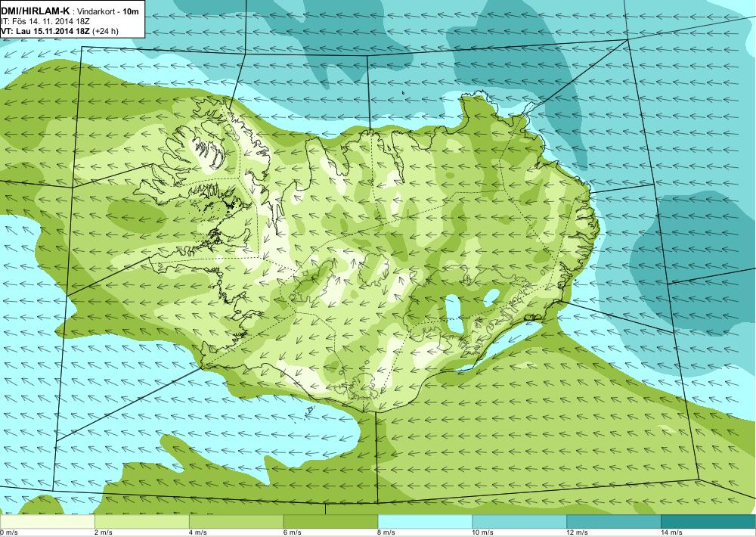Click the light cyan 8–10 m/s legend swatch
The width and height of the screenshot is (756, 537).
[x=425, y=522]
